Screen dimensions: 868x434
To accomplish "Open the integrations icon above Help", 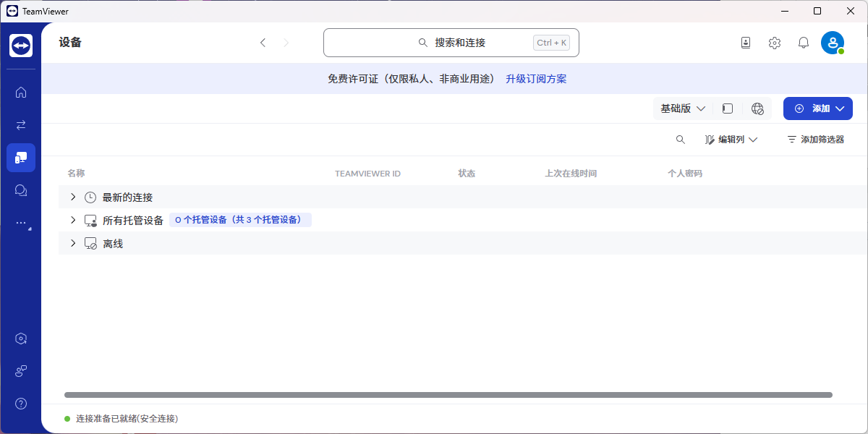I will (21, 371).
